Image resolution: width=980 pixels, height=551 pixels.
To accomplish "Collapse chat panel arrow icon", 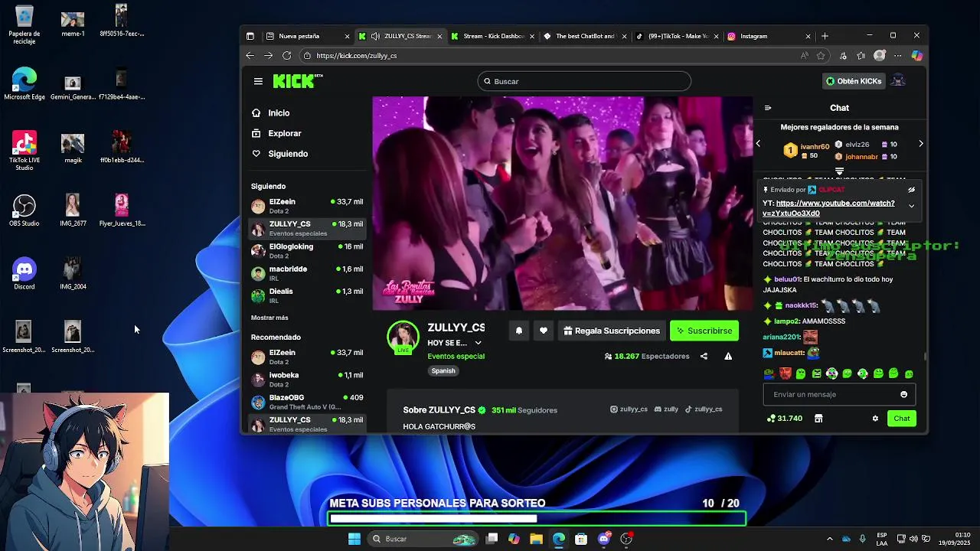I will tap(768, 108).
